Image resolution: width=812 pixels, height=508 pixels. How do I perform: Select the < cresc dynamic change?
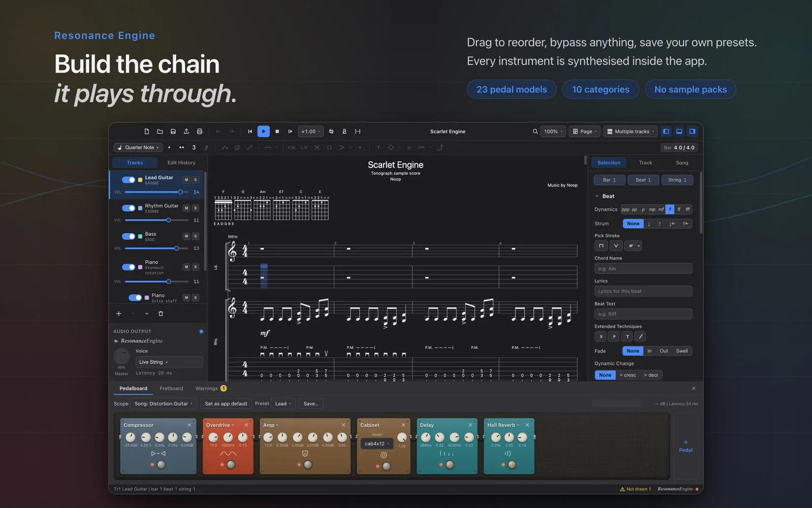coord(628,375)
